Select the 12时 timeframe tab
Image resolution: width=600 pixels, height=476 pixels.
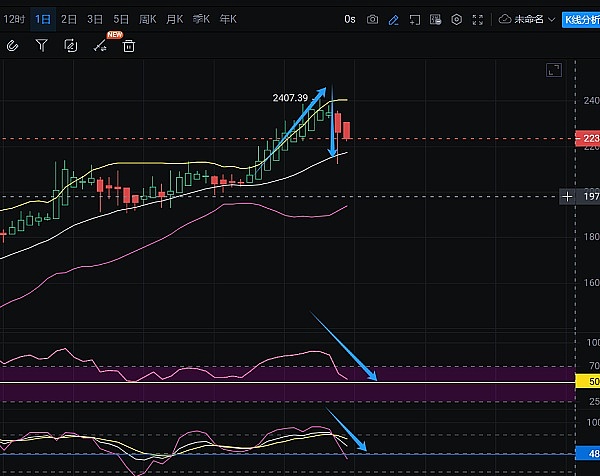(x=13, y=19)
